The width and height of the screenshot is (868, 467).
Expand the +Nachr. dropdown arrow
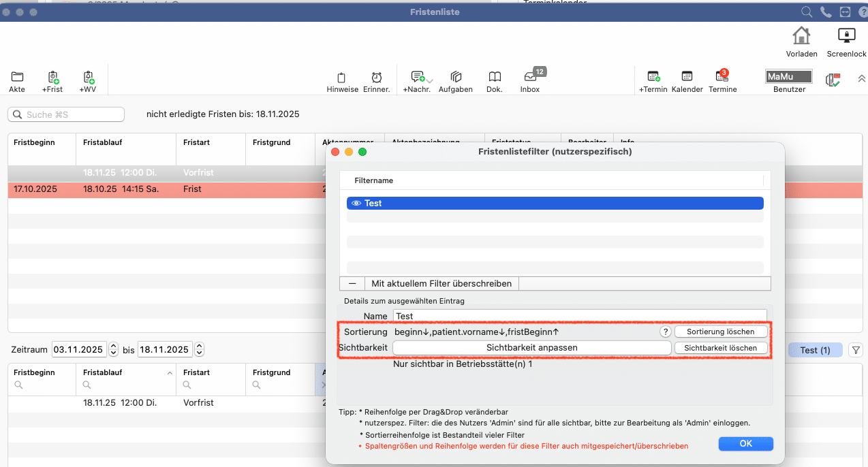point(430,81)
